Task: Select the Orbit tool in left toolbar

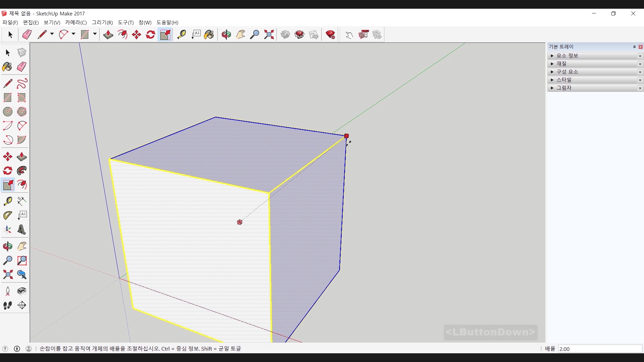Action: click(x=7, y=246)
